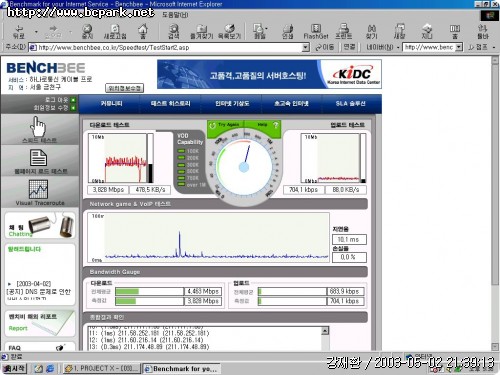Open the Benchbee Report sidebar panel
This screenshot has width=500, height=375.
40,323
